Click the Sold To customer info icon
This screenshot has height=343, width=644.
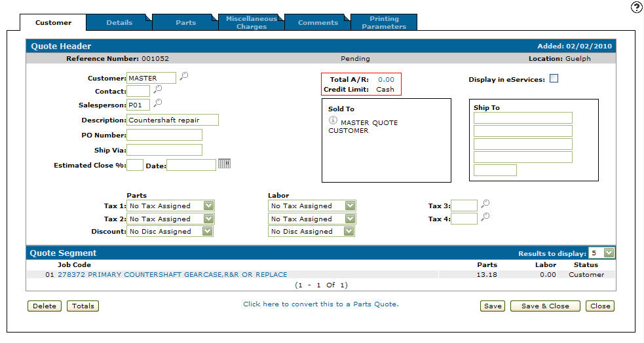pyautogui.click(x=333, y=120)
